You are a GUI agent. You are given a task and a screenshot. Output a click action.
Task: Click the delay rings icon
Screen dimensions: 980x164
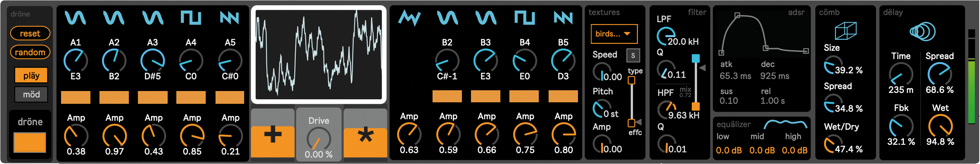(922, 31)
